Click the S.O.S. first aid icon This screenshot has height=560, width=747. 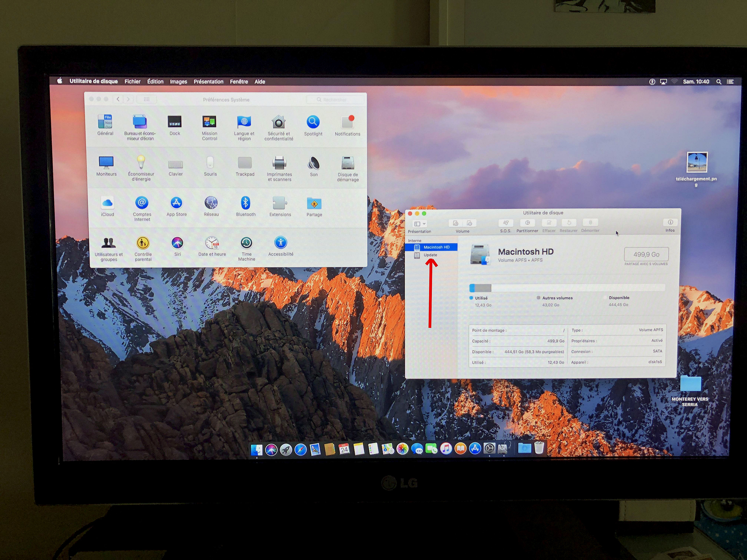click(x=506, y=223)
